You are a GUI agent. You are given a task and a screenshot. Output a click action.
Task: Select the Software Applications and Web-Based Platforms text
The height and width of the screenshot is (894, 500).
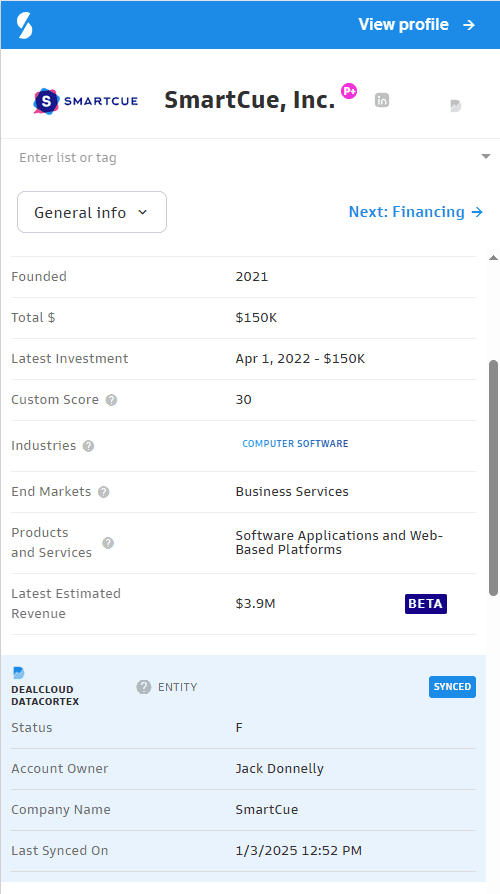click(x=339, y=543)
